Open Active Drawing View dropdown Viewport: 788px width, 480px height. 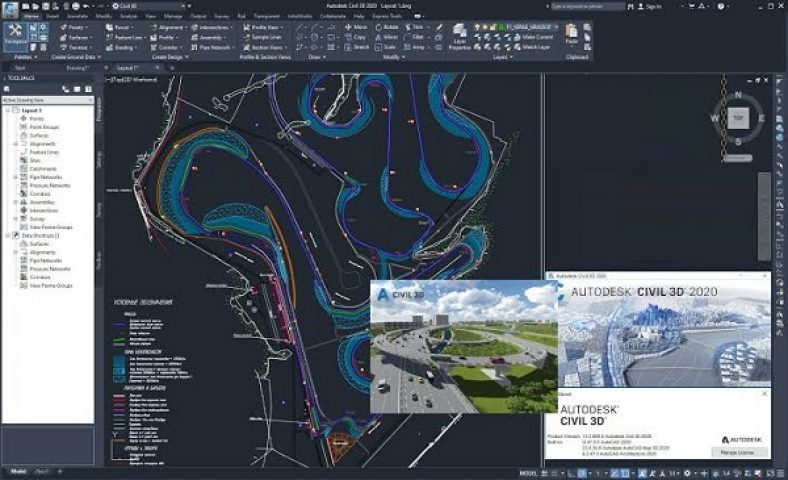(48, 100)
